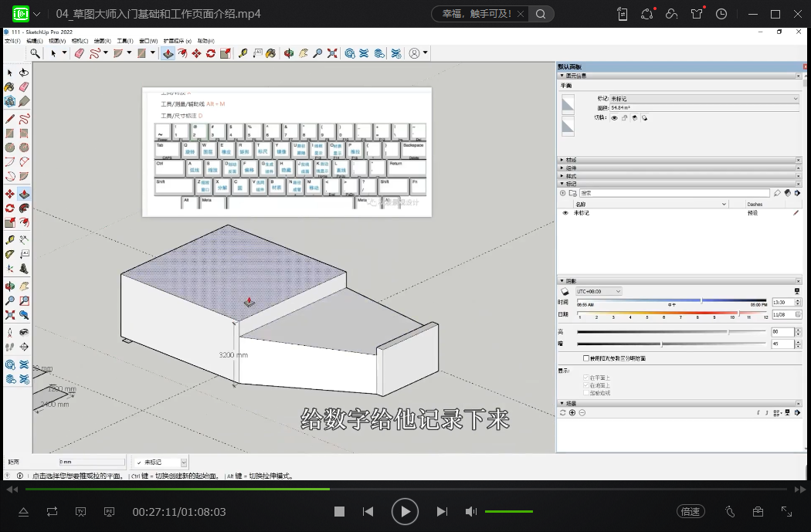Open the 标记 tag dropdown in entity info
Viewport: 811px width, 532px height.
point(704,99)
